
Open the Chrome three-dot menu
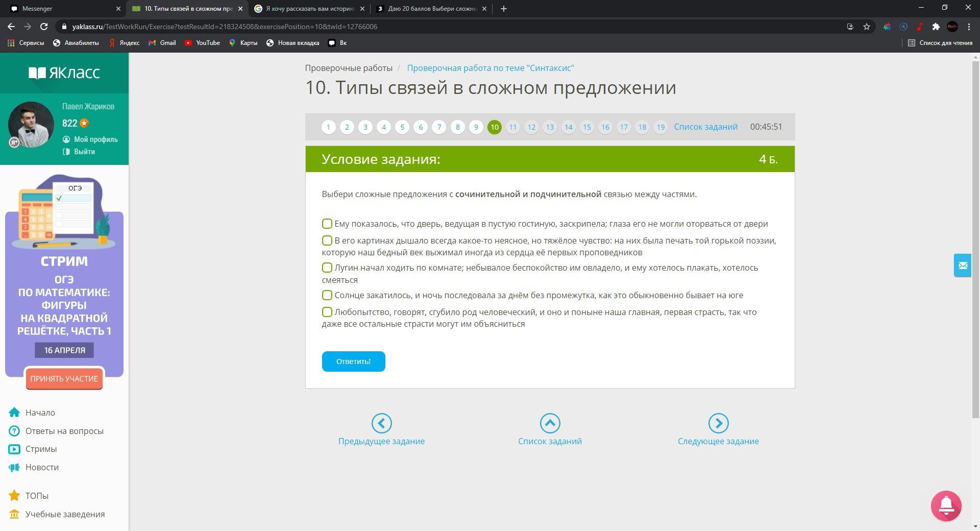969,27
